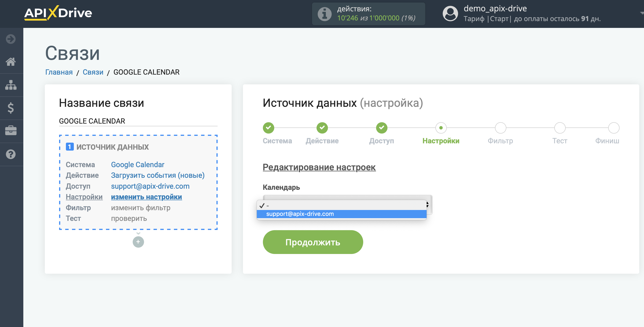Click the Тест step circle
This screenshot has width=644, height=327.
tap(560, 128)
